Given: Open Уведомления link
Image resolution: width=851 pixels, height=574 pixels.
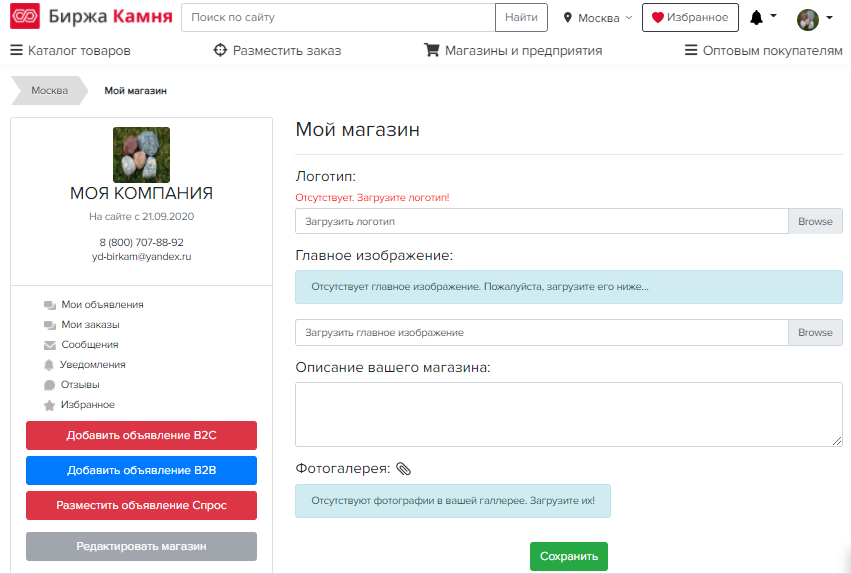Looking at the screenshot, I should click(x=93, y=365).
